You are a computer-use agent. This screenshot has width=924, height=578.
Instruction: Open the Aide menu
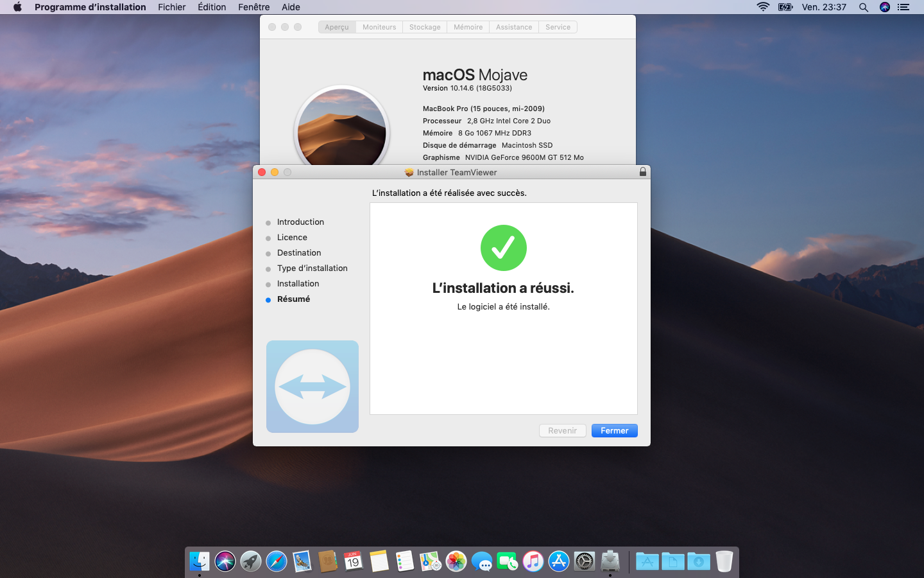pyautogui.click(x=291, y=7)
